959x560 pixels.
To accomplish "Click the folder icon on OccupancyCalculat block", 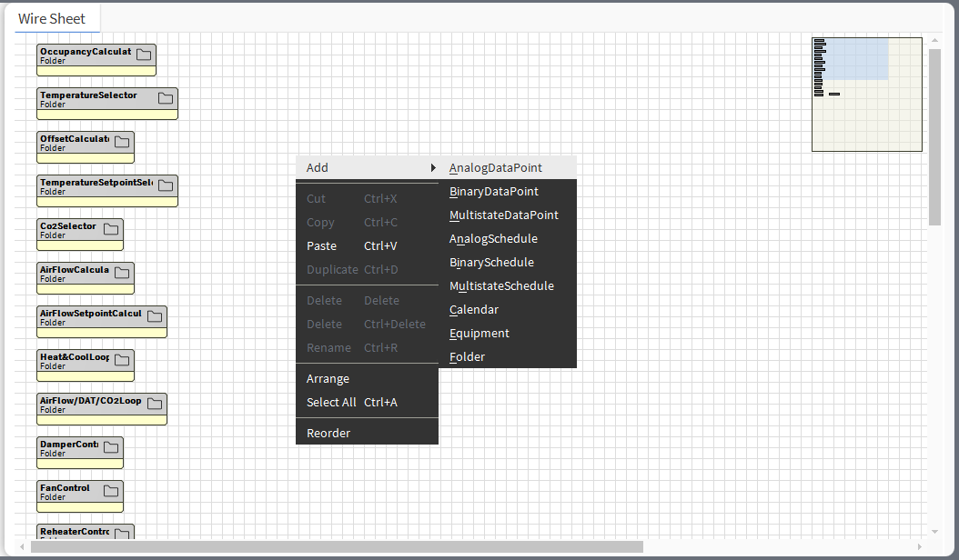I will tap(146, 53).
